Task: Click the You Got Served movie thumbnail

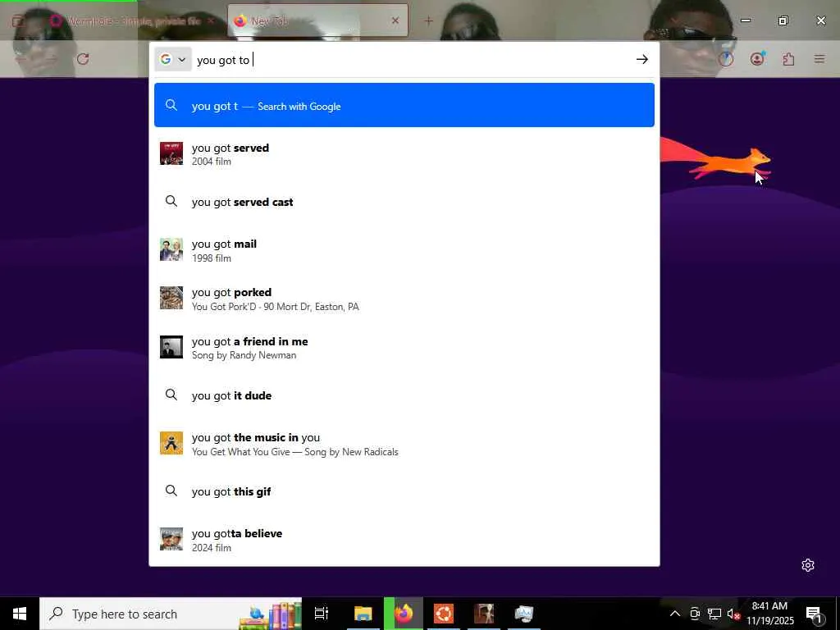Action: pyautogui.click(x=171, y=153)
